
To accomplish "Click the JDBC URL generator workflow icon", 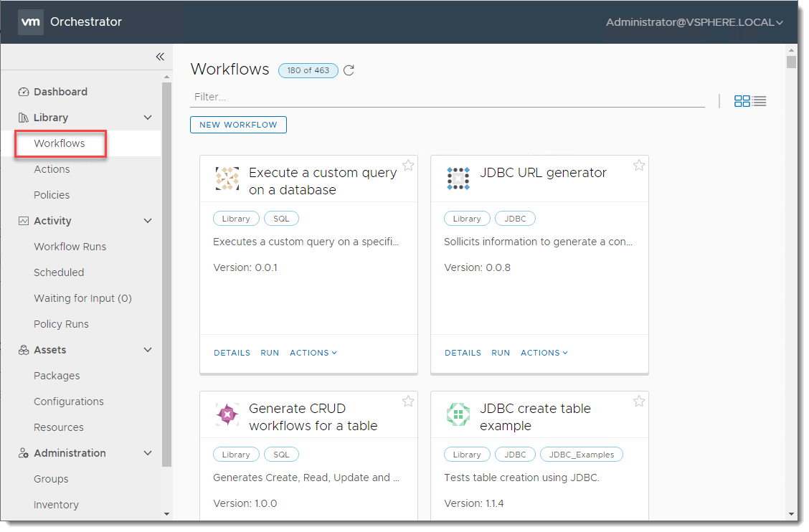I will pyautogui.click(x=458, y=179).
